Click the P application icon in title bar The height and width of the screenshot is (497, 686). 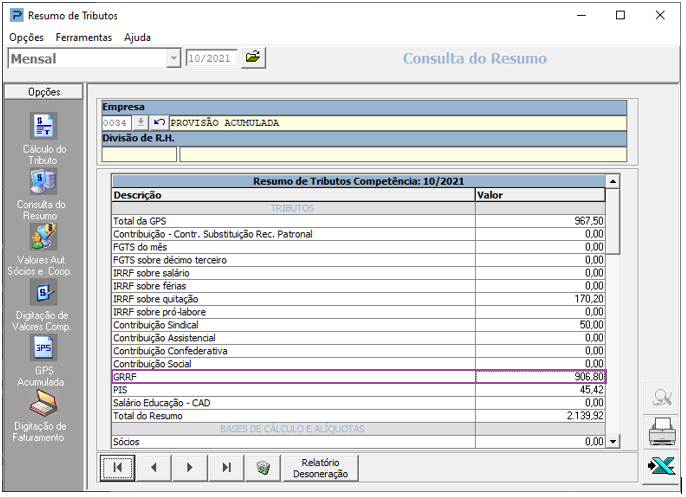[17, 16]
